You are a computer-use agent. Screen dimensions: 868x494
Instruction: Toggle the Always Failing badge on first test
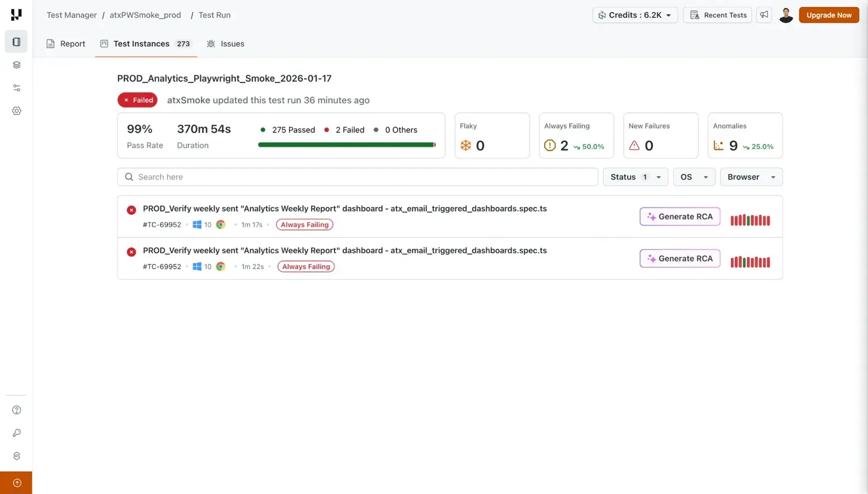pos(304,224)
